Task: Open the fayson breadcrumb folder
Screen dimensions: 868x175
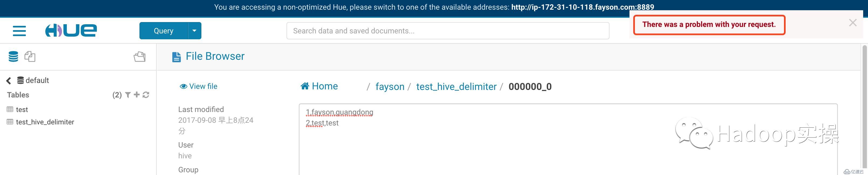Action: pyautogui.click(x=390, y=87)
